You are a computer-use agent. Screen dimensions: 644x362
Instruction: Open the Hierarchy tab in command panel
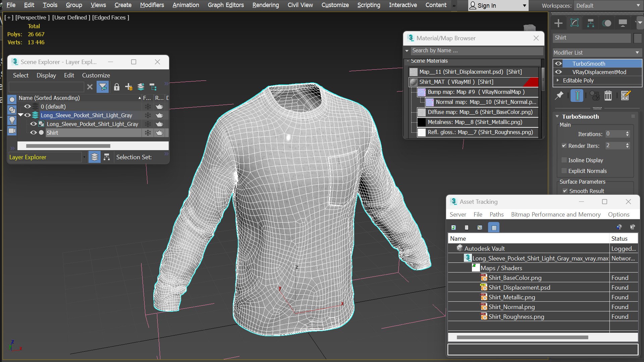tap(591, 23)
